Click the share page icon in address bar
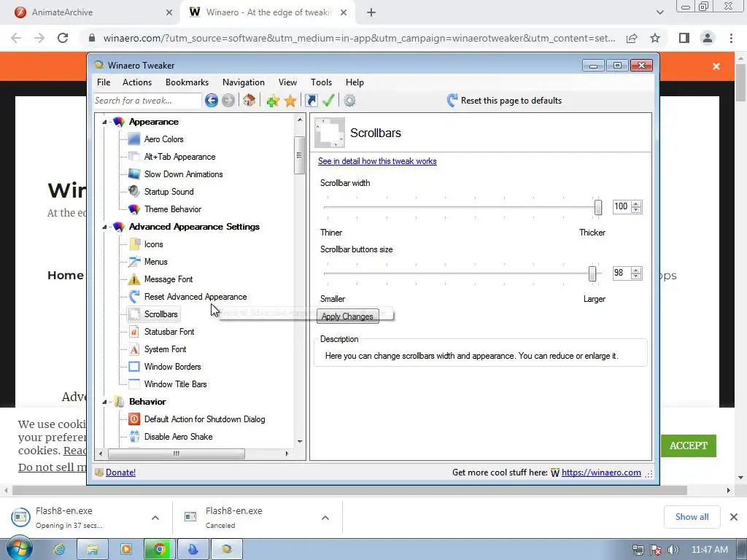 point(632,38)
